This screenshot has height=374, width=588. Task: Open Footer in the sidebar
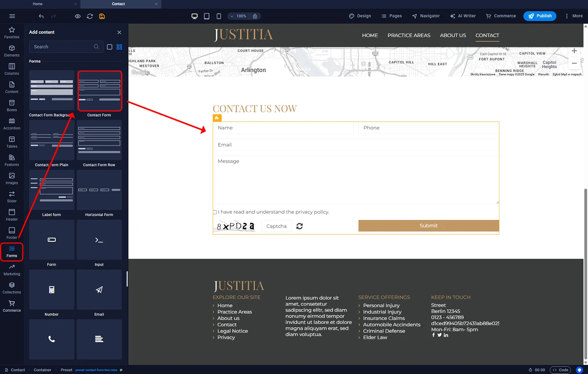[12, 234]
